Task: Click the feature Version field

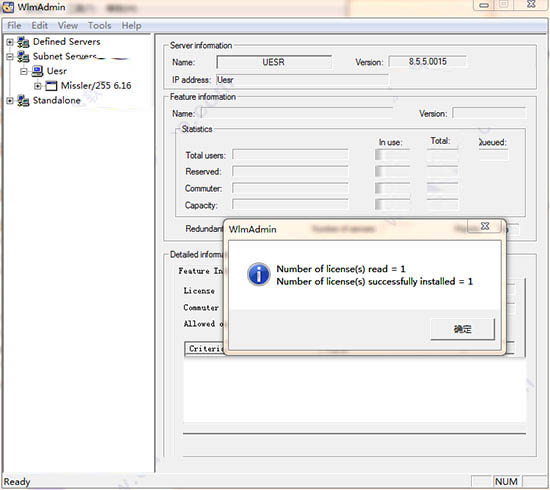Action: [x=489, y=113]
